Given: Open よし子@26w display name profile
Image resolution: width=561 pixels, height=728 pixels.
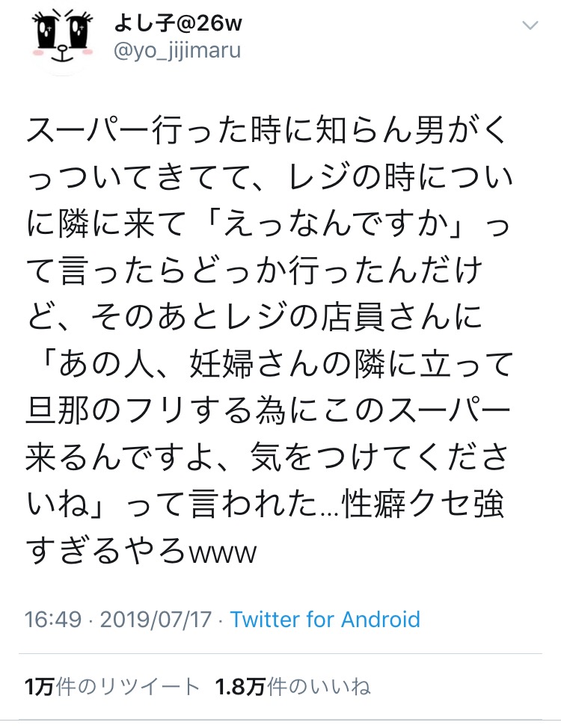Looking at the screenshot, I should 177,23.
